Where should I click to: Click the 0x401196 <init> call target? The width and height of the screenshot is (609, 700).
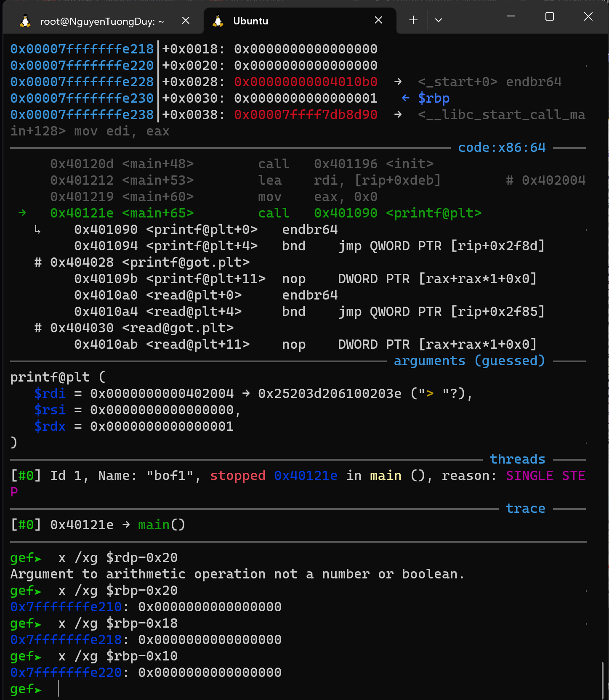pyautogui.click(x=374, y=164)
